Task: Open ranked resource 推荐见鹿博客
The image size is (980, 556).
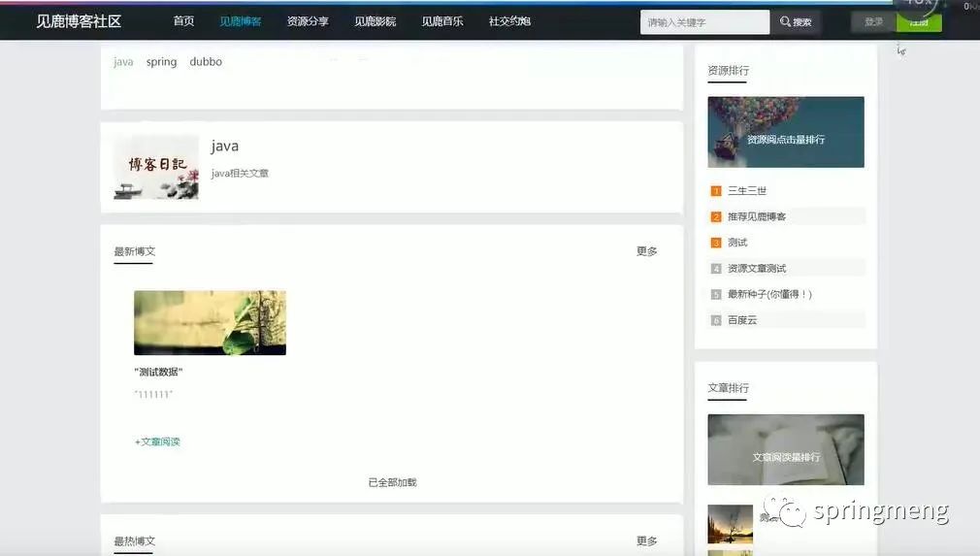Action: tap(757, 216)
